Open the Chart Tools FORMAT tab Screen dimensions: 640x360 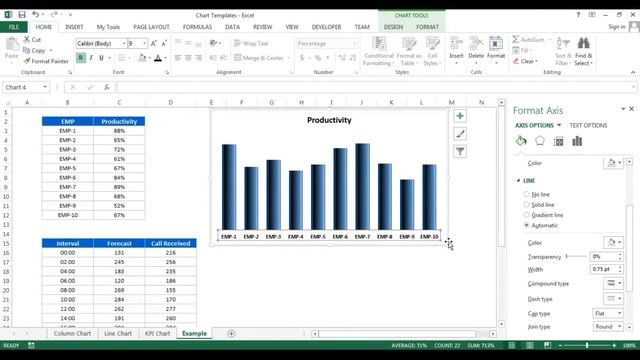tap(427, 27)
